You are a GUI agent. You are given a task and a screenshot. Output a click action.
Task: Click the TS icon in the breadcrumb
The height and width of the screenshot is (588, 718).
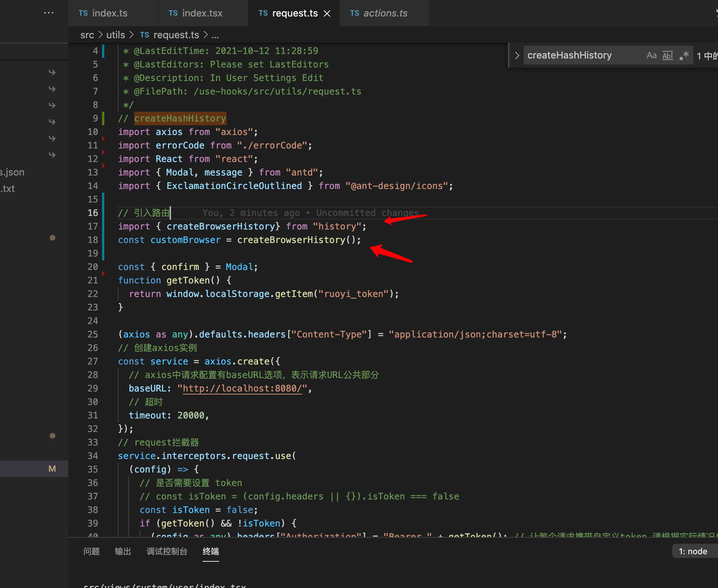point(144,35)
